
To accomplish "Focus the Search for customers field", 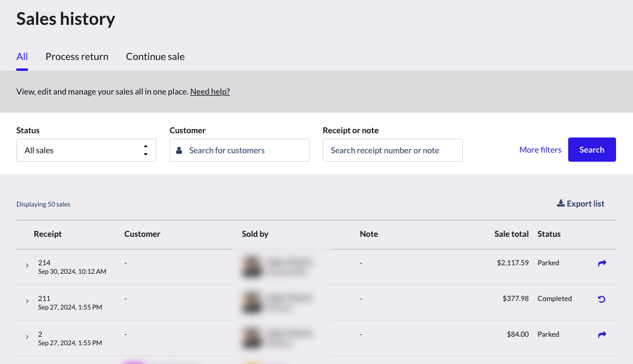I will [245, 150].
